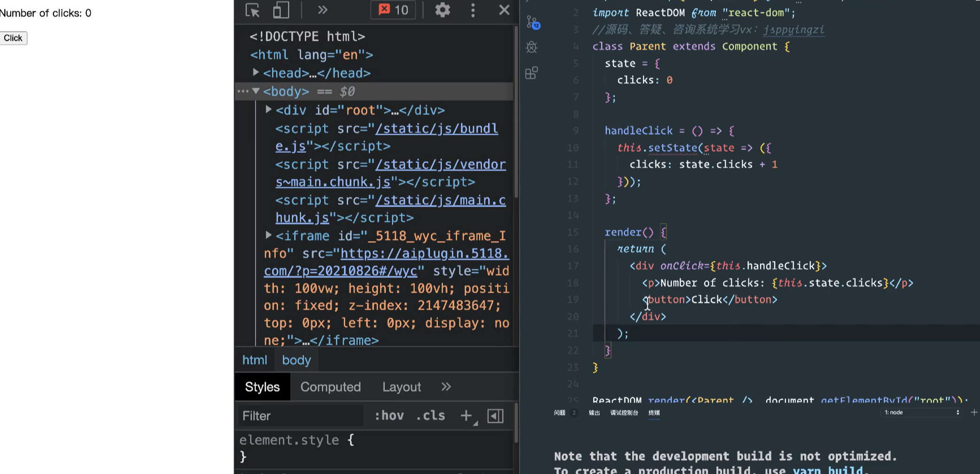
Task: Click line number 21 in the editor
Action: 573,333
